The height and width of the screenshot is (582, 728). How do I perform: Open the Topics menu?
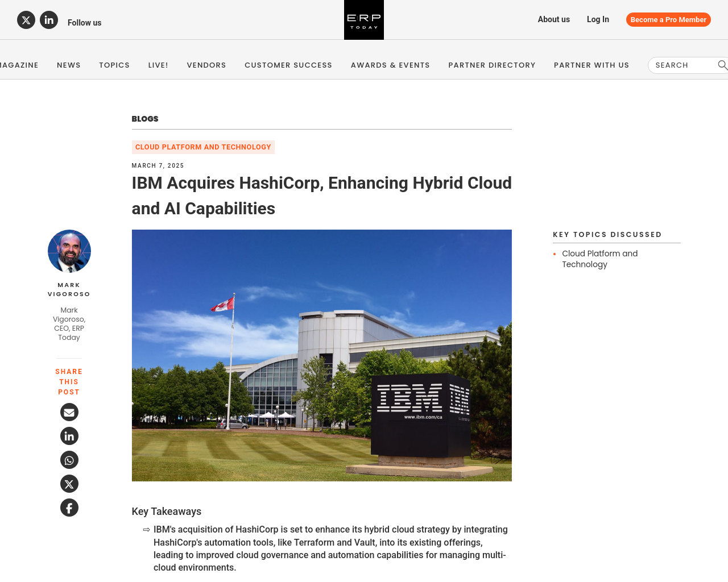(x=114, y=65)
